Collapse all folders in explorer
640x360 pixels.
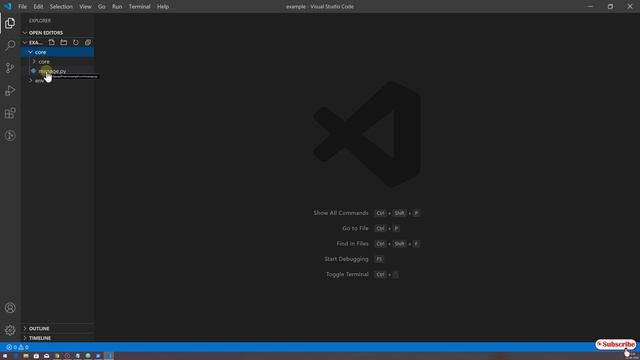coord(88,42)
